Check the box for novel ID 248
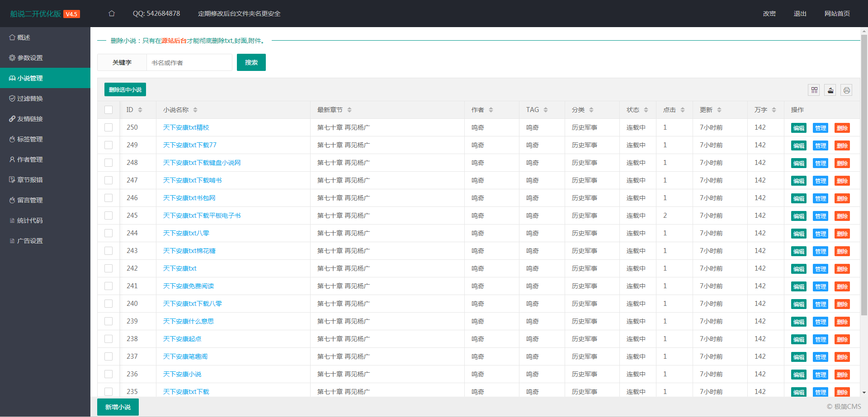The width and height of the screenshot is (868, 417). pos(108,163)
